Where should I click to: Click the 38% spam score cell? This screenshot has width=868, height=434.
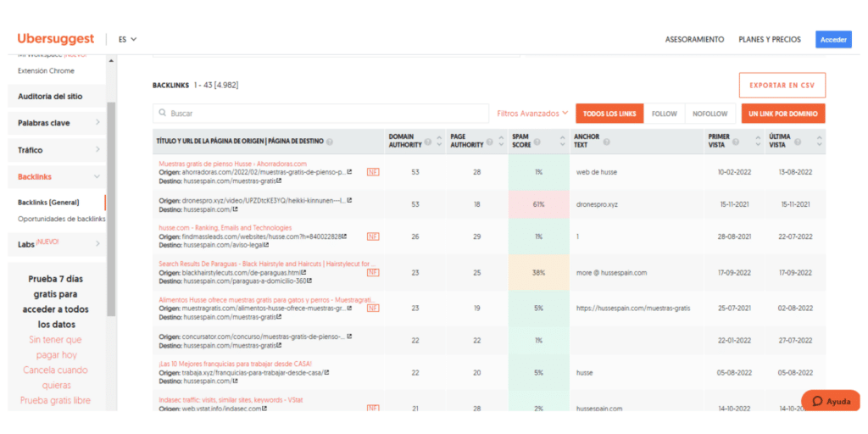click(x=538, y=273)
